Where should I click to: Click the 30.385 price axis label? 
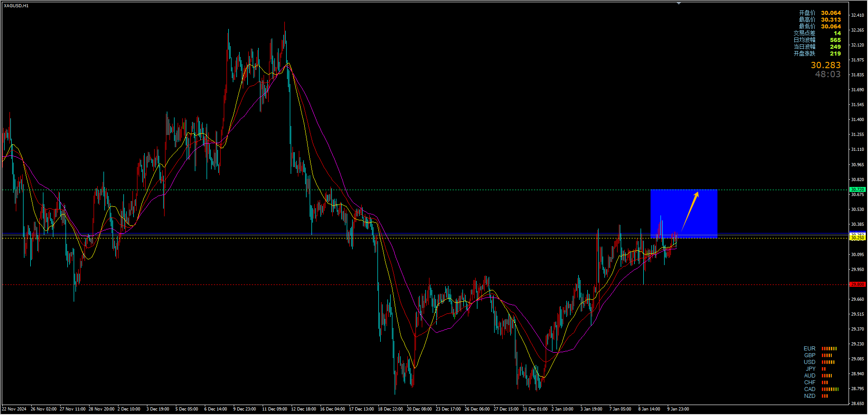pyautogui.click(x=858, y=224)
